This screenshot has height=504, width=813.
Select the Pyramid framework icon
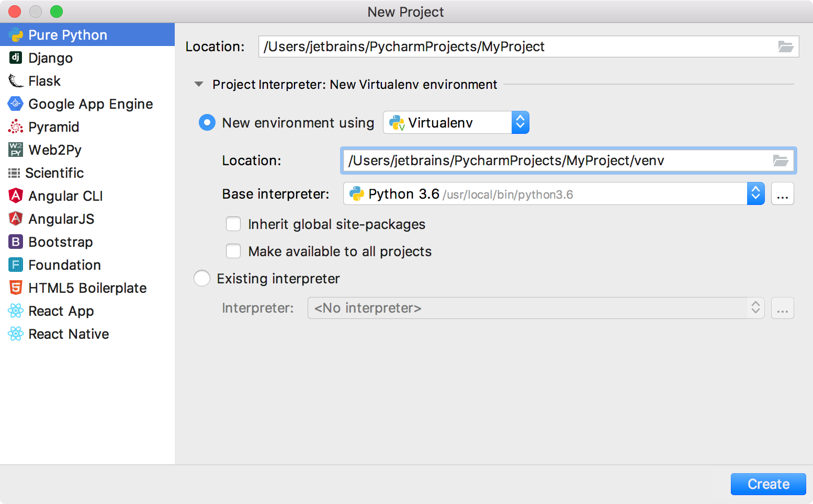click(16, 127)
